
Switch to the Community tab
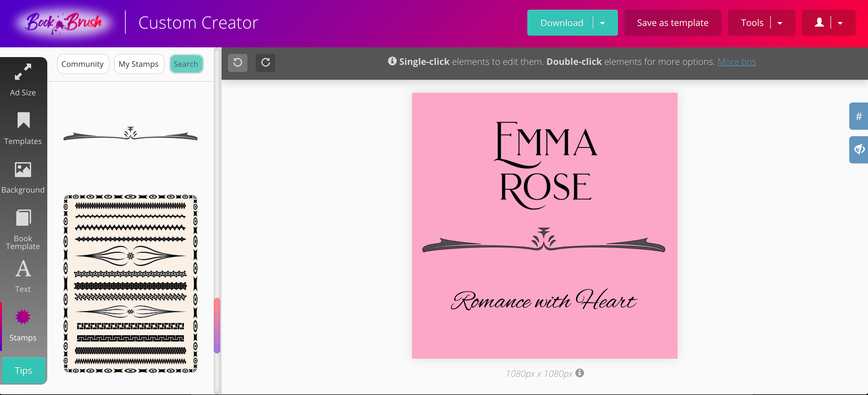click(x=83, y=64)
